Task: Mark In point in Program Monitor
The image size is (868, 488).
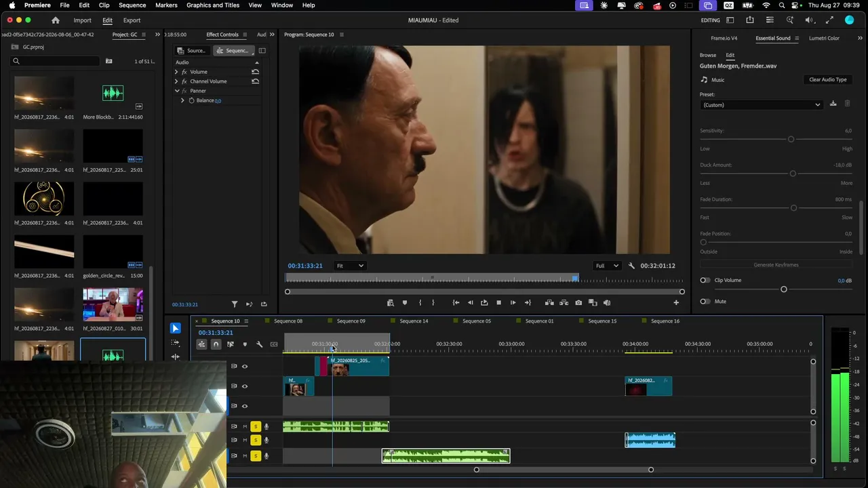Action: (x=420, y=303)
